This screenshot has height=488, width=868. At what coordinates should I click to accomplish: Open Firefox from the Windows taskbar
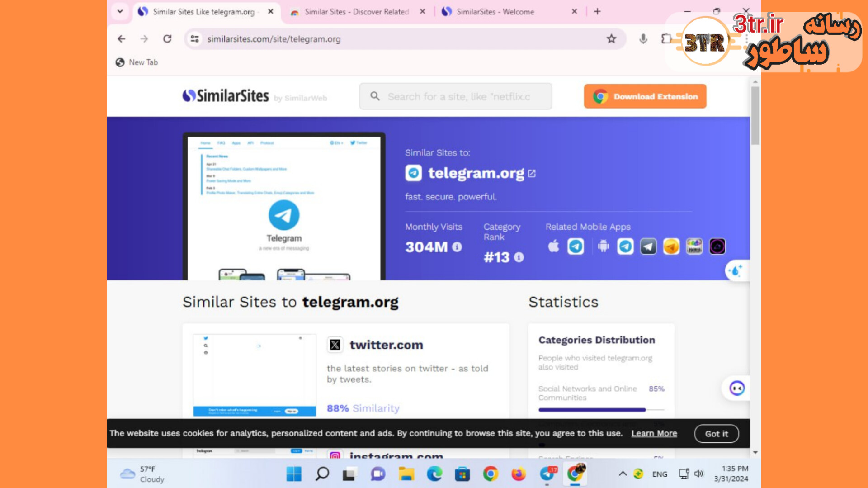tap(519, 474)
